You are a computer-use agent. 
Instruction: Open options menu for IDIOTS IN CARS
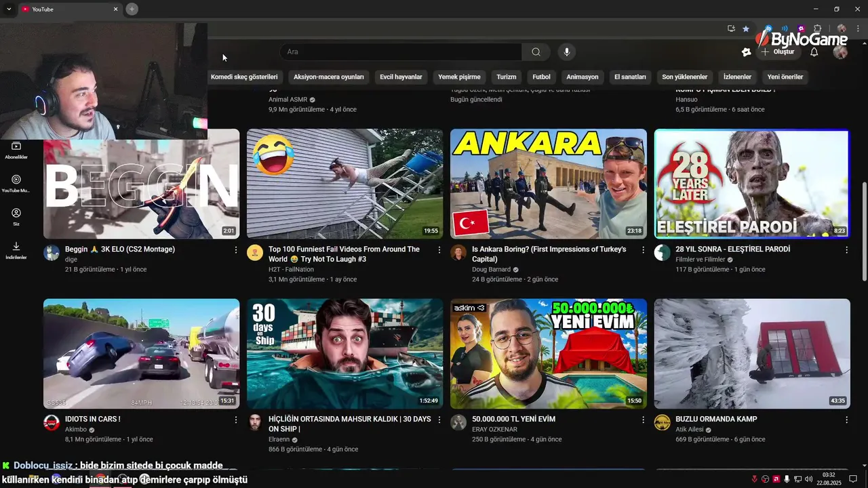tap(236, 420)
